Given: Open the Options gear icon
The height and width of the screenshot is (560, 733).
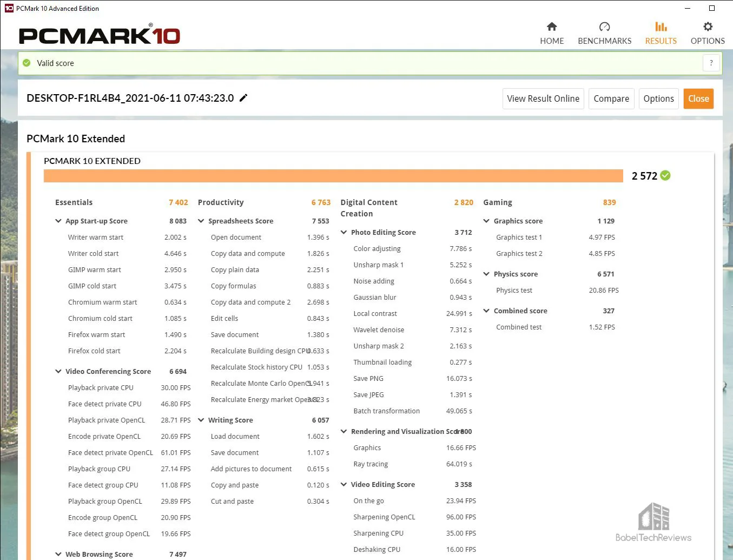Looking at the screenshot, I should click(x=708, y=27).
